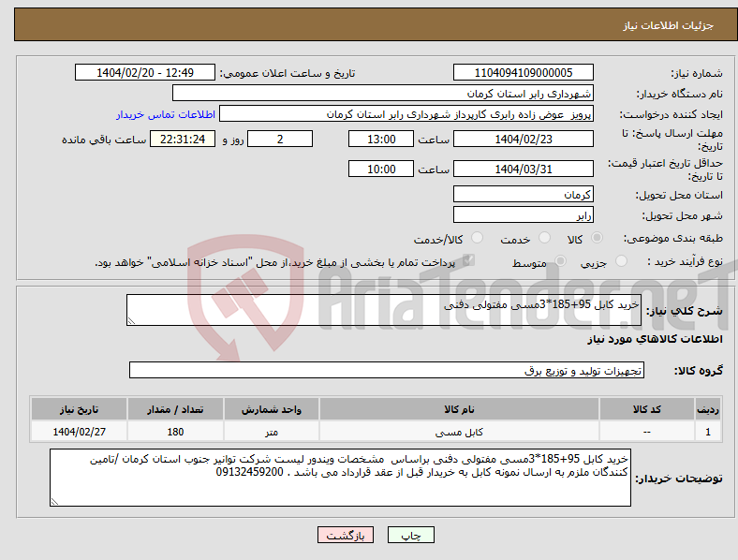
Task: Select the کالا/خدمت radio button
Action: tap(477, 238)
